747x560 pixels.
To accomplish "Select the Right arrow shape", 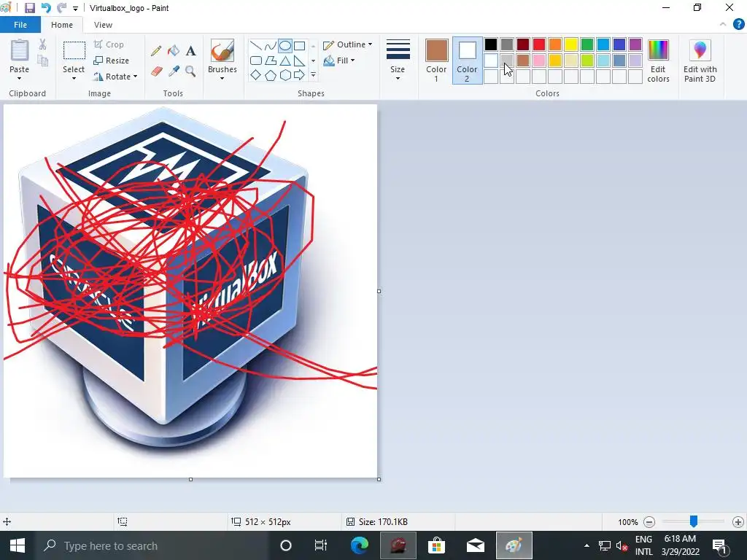I will point(300,75).
